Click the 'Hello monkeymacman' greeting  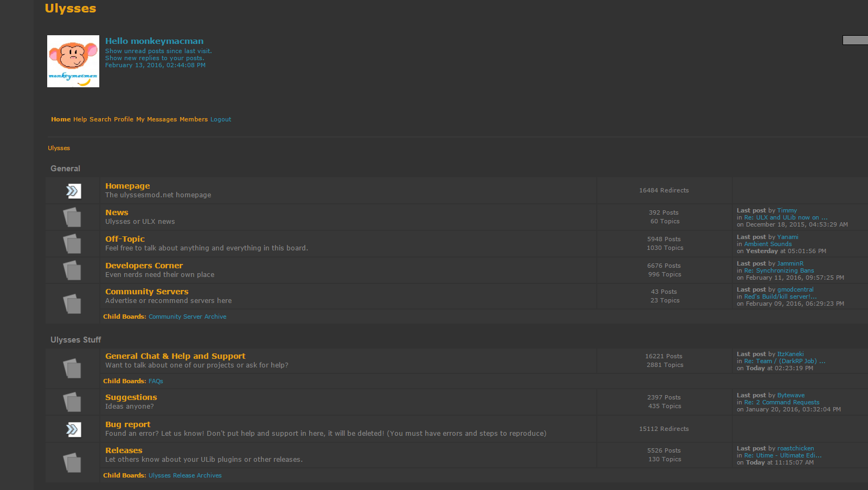click(154, 41)
